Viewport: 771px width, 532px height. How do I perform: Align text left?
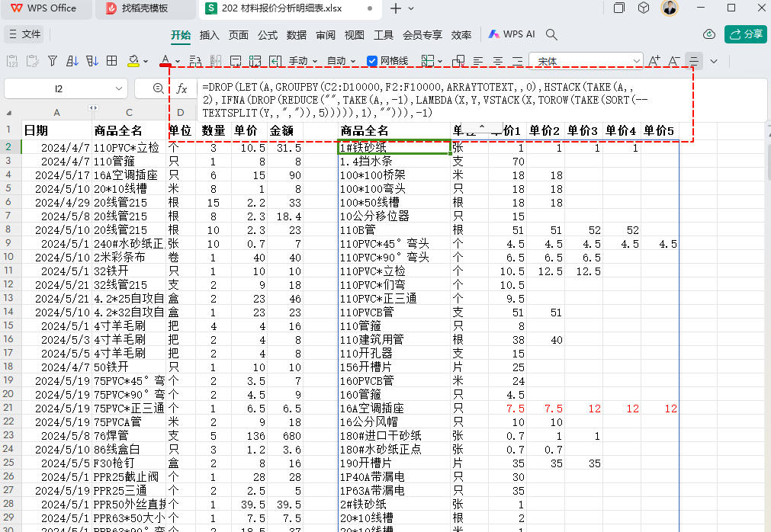point(478,61)
